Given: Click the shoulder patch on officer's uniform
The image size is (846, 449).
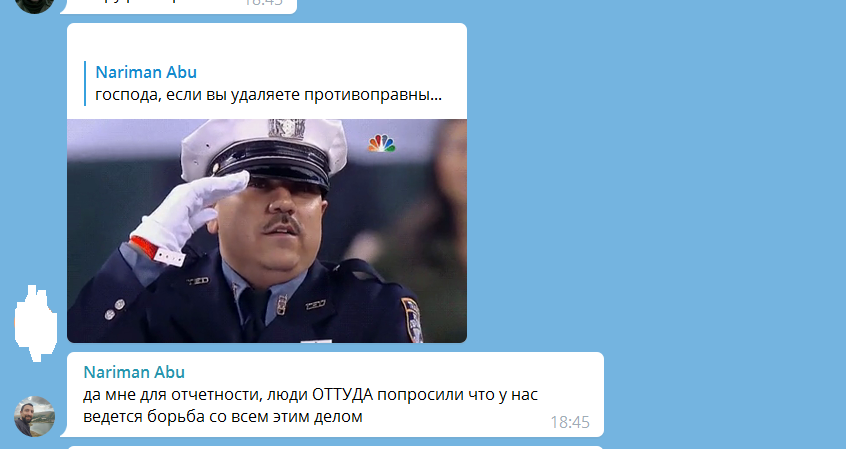Looking at the screenshot, I should [412, 320].
